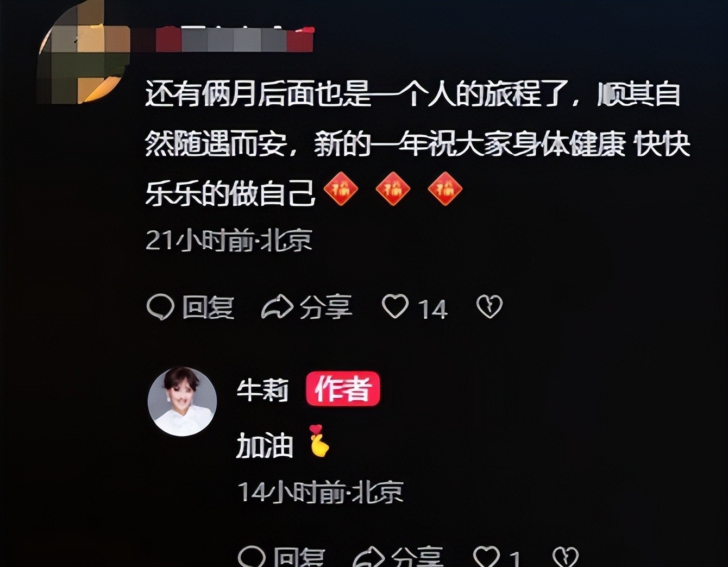
Task: Open 牛莉's profile avatar
Action: click(183, 401)
